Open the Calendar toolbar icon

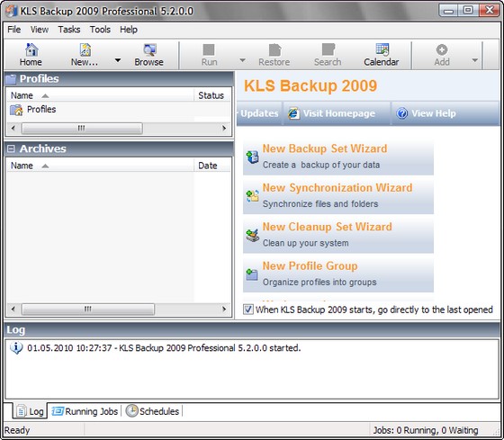[382, 49]
